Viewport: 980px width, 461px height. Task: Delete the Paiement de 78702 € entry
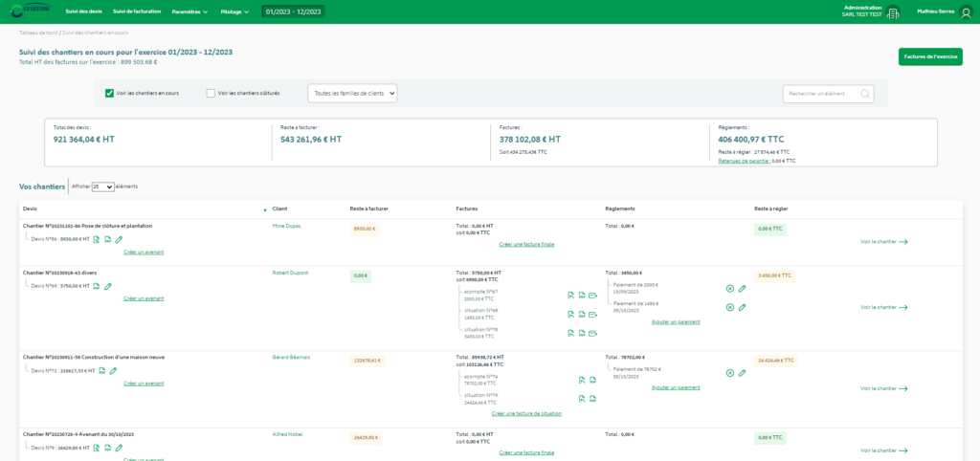(730, 373)
